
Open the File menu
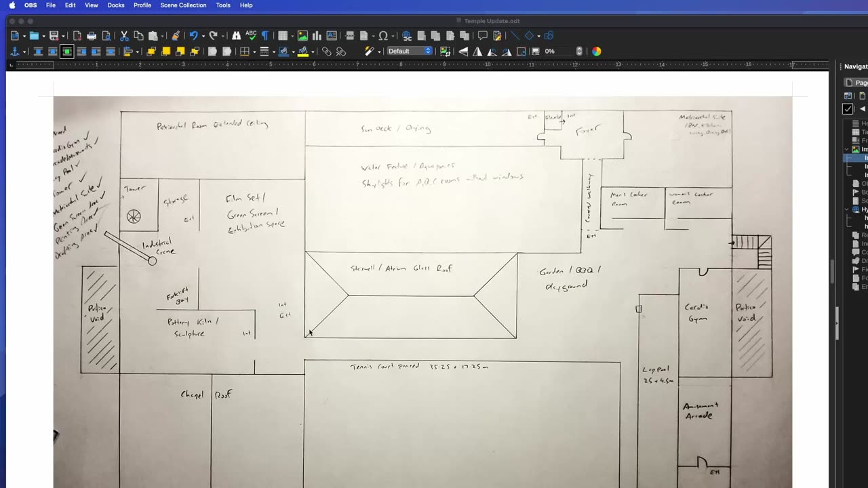pos(51,5)
